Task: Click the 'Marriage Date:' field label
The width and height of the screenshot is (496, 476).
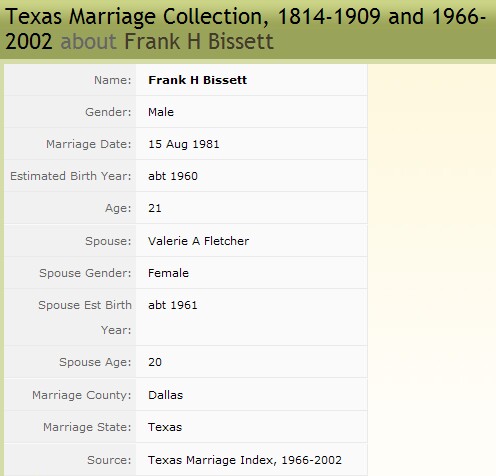Action: click(89, 144)
